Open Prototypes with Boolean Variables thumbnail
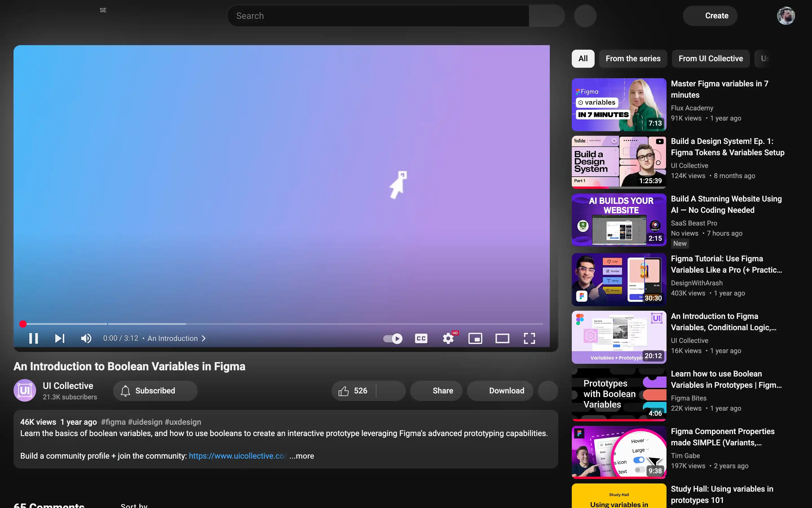 (x=619, y=395)
